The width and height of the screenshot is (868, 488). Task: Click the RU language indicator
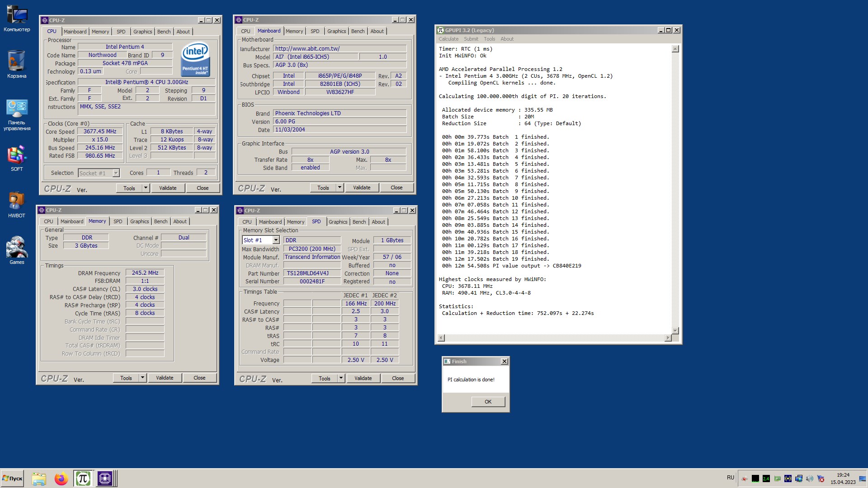[731, 478]
